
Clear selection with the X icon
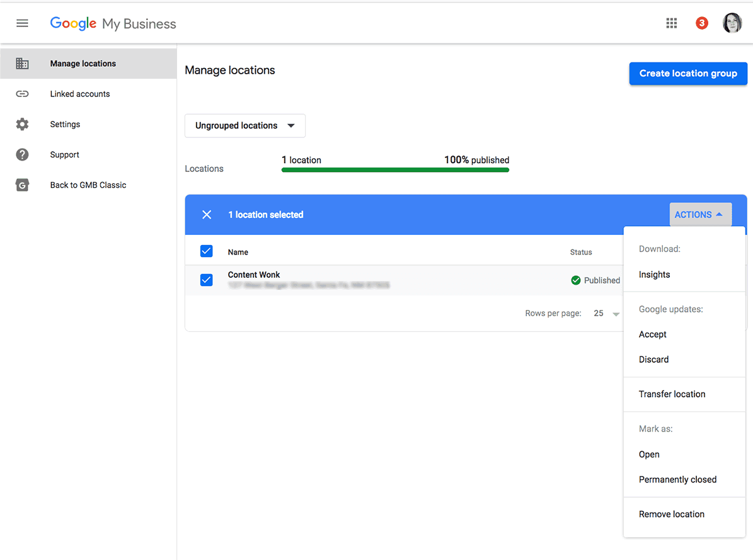coord(207,215)
